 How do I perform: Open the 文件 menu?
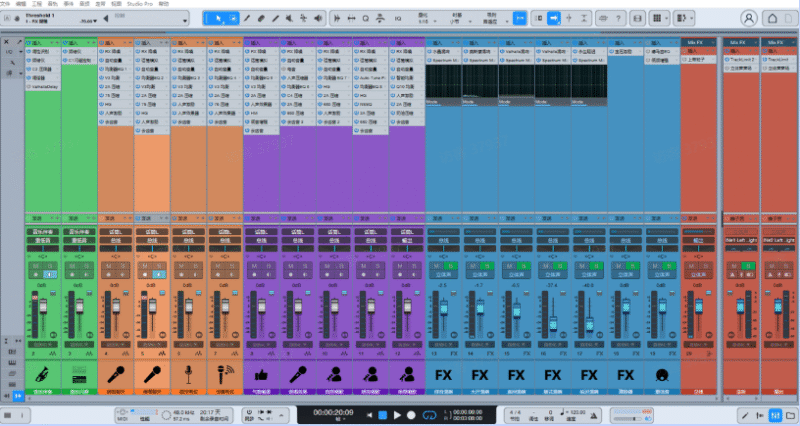tap(5, 4)
